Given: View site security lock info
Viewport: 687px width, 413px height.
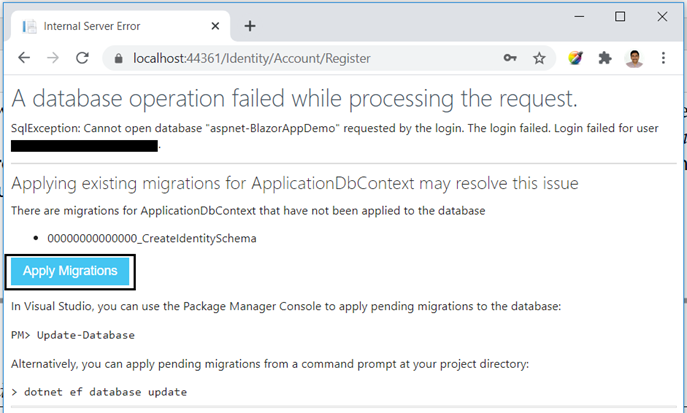Looking at the screenshot, I should (x=118, y=58).
